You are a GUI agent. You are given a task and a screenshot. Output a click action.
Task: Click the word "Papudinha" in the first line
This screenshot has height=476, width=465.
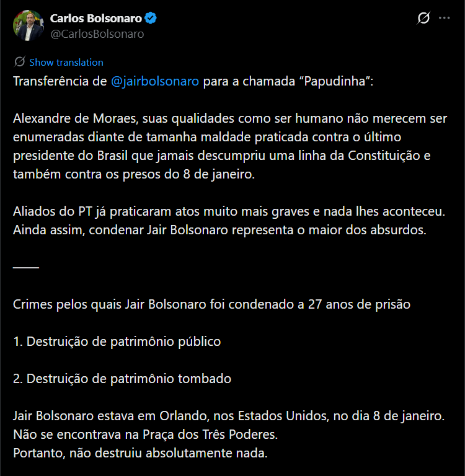point(335,82)
